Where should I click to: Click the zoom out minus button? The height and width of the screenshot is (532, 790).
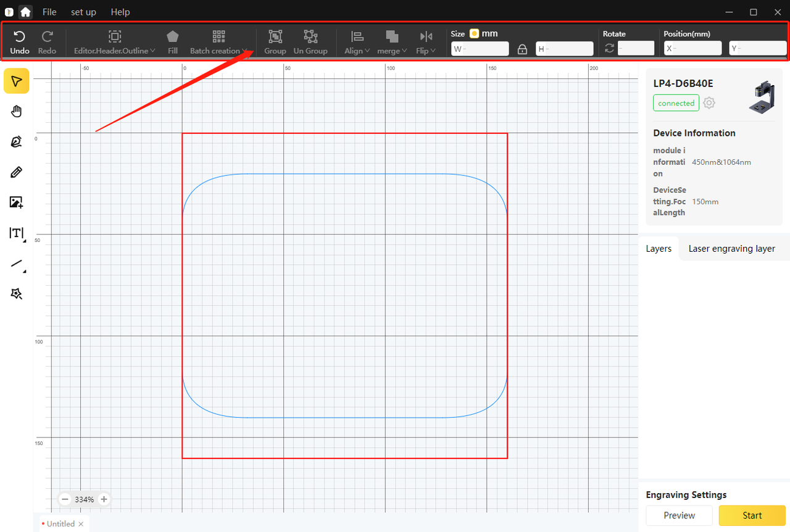pyautogui.click(x=65, y=499)
